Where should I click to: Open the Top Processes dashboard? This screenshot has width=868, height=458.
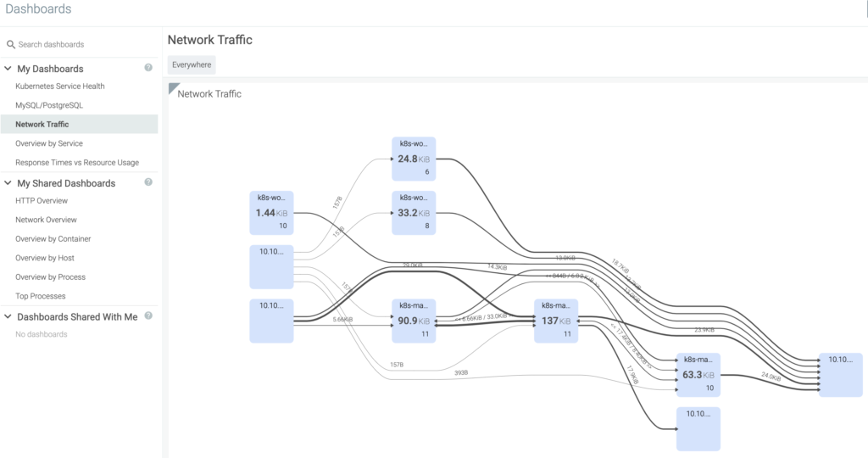pyautogui.click(x=41, y=296)
